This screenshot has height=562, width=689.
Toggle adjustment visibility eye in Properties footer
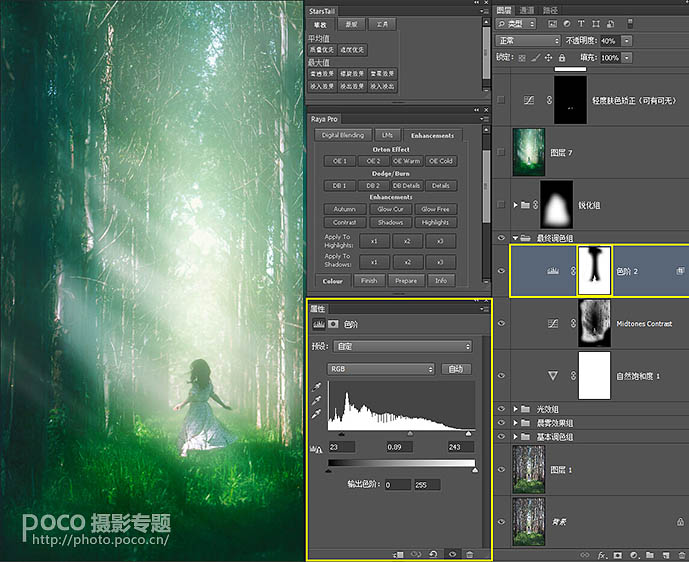[452, 555]
